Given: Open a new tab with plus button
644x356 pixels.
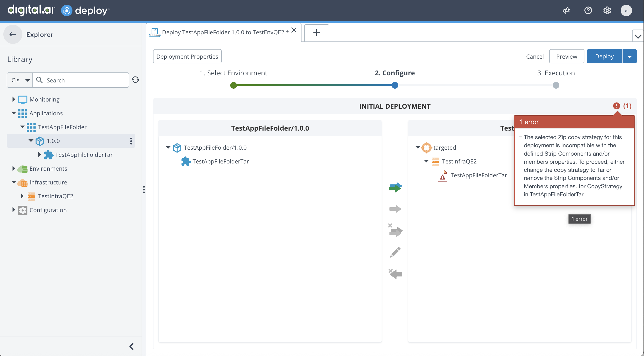Looking at the screenshot, I should [x=316, y=32].
